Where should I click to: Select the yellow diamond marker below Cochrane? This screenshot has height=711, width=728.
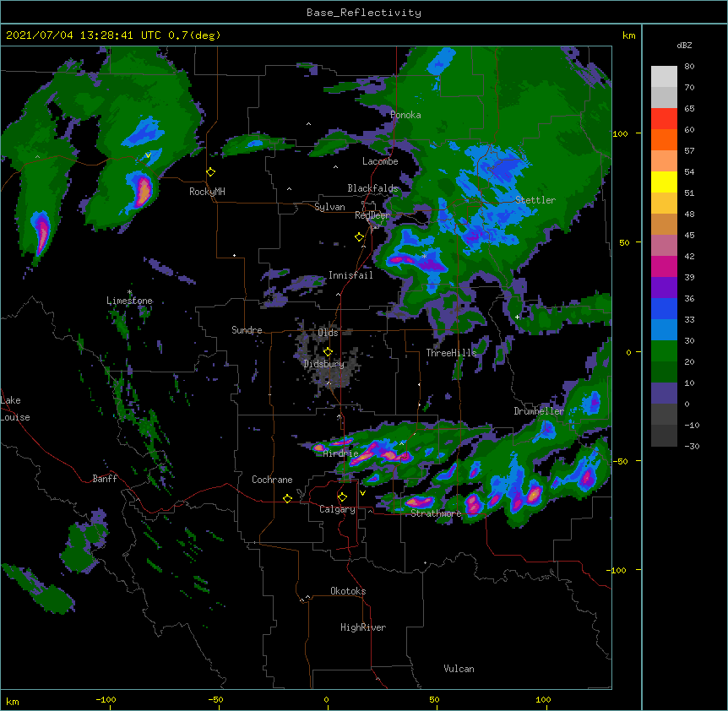[287, 498]
